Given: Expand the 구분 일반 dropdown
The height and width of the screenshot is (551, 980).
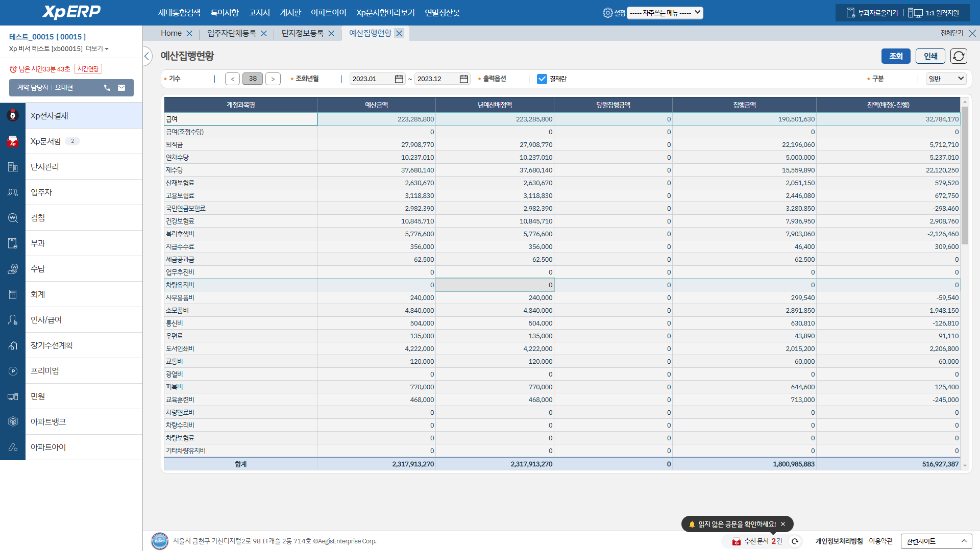Looking at the screenshot, I should [x=946, y=79].
